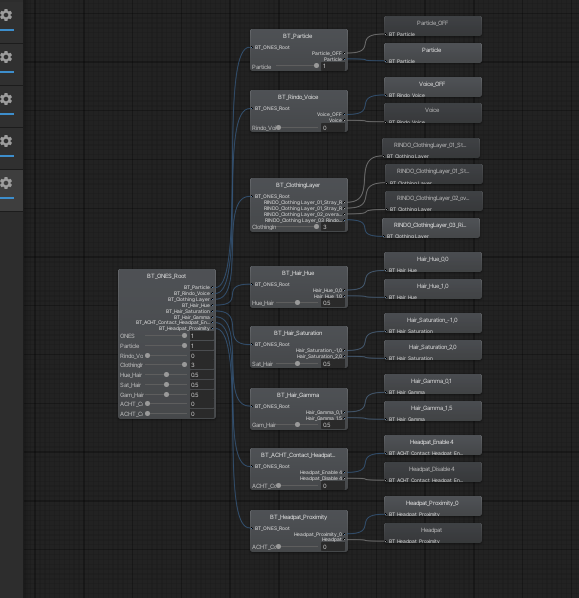The width and height of the screenshot is (579, 598).
Task: Click the Hair_Hue_0,0 output port in BT_Hair_Hue
Action: pyautogui.click(x=344, y=290)
